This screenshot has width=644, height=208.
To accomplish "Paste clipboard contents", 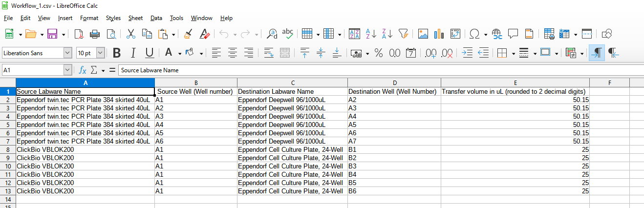I will pyautogui.click(x=162, y=34).
